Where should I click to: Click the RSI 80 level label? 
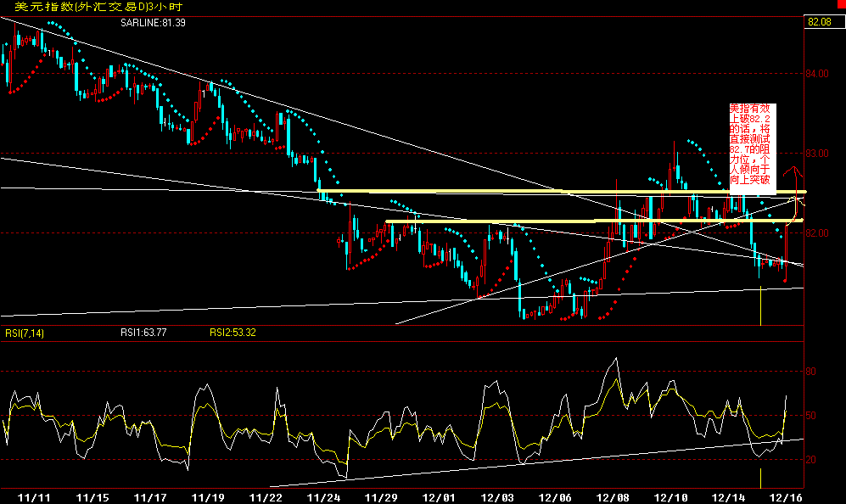click(x=811, y=372)
